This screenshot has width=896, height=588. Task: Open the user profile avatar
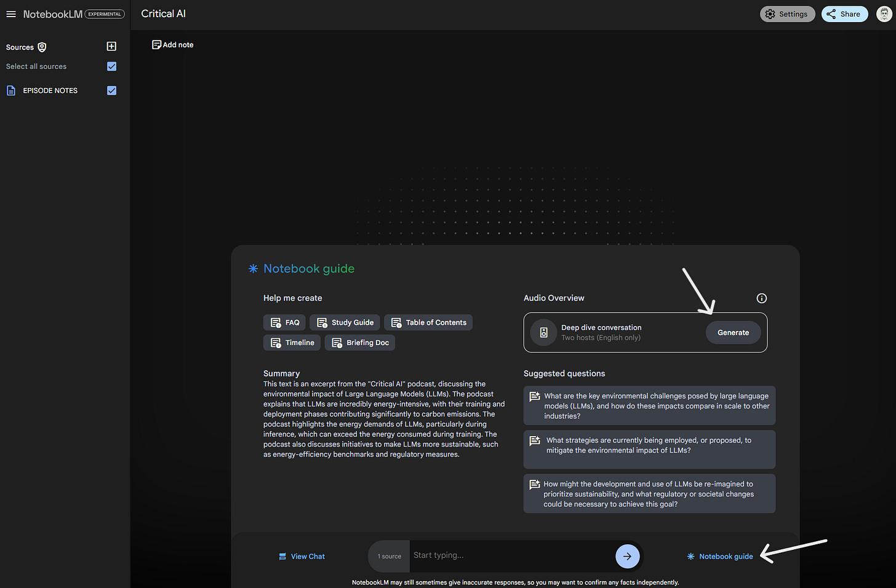pyautogui.click(x=884, y=14)
